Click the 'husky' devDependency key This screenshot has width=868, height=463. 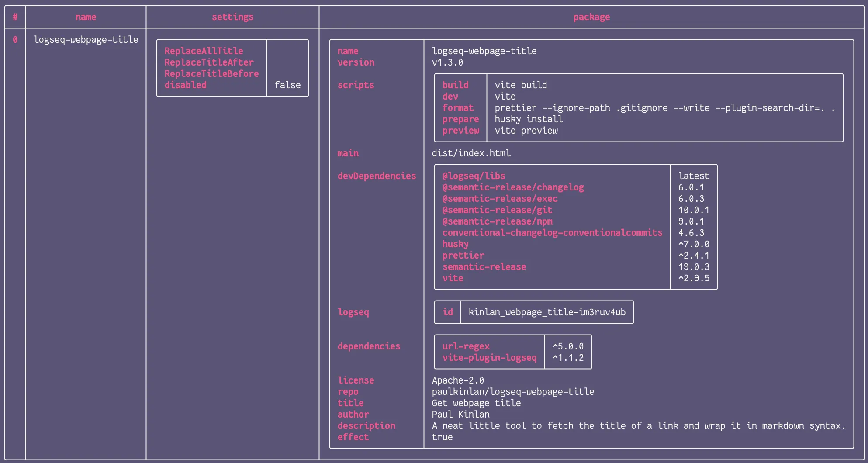(455, 244)
